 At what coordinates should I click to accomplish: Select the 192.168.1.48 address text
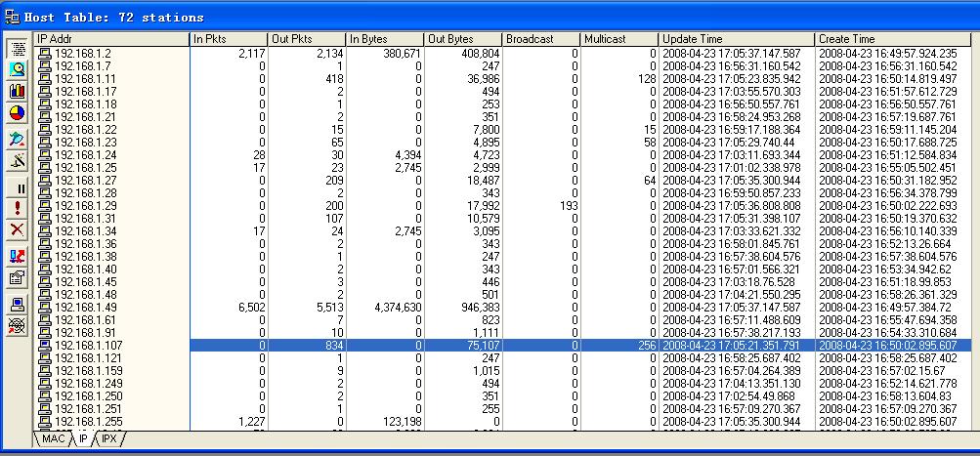click(86, 295)
